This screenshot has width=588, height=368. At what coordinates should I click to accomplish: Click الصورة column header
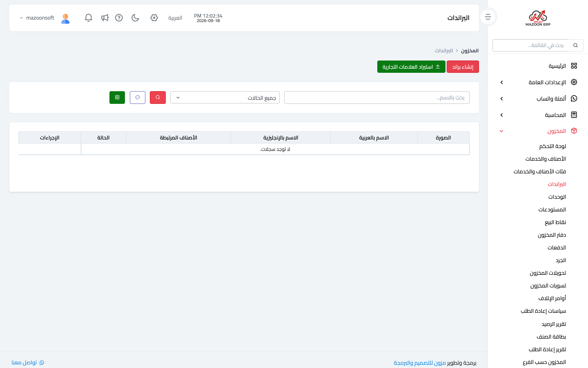click(x=443, y=138)
